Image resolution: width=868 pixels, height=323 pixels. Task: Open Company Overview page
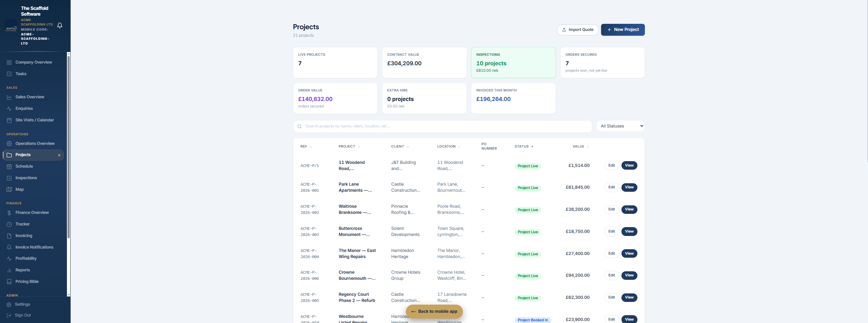point(33,63)
